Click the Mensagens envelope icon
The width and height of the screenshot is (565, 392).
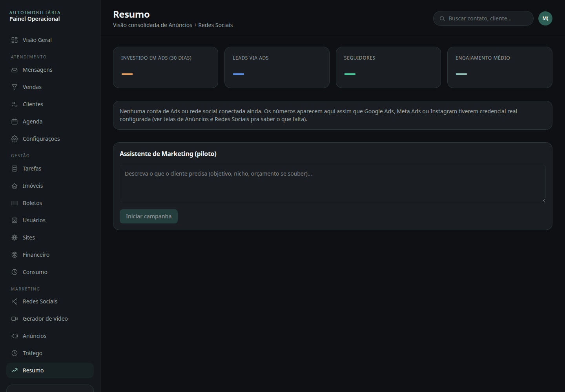point(15,70)
